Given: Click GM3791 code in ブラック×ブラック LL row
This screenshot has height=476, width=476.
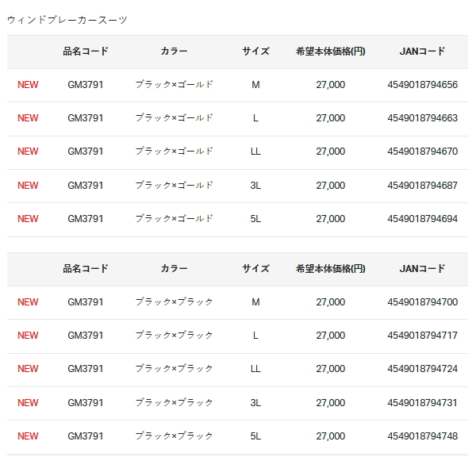Looking at the screenshot, I should click(86, 369).
